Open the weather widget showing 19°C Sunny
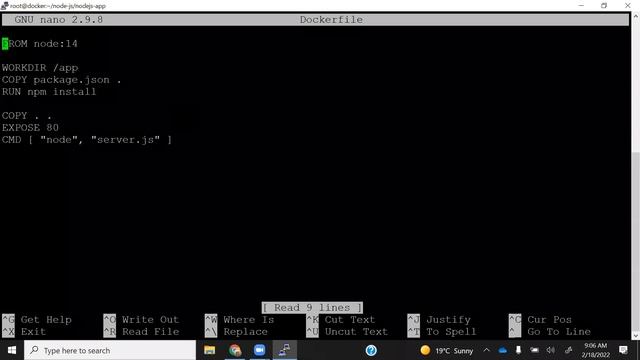The image size is (640, 360). [447, 350]
